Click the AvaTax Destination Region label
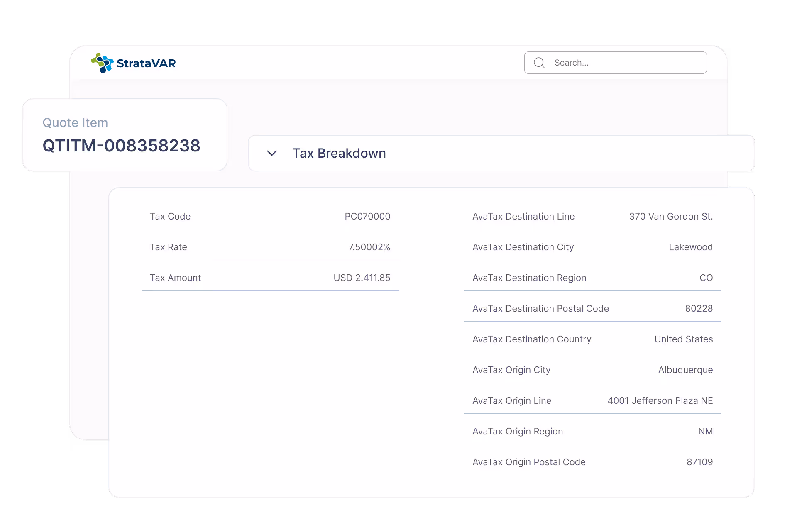The height and width of the screenshot is (532, 797). pyautogui.click(x=529, y=278)
